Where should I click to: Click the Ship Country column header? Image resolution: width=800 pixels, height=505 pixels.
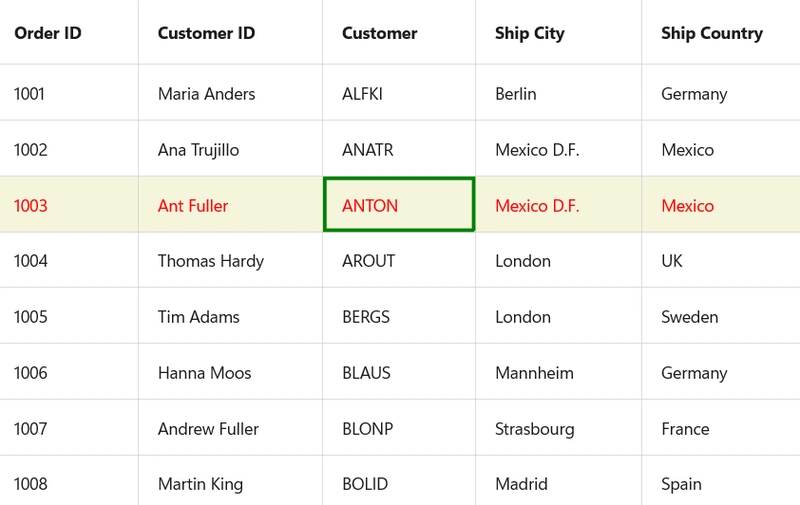click(x=721, y=32)
